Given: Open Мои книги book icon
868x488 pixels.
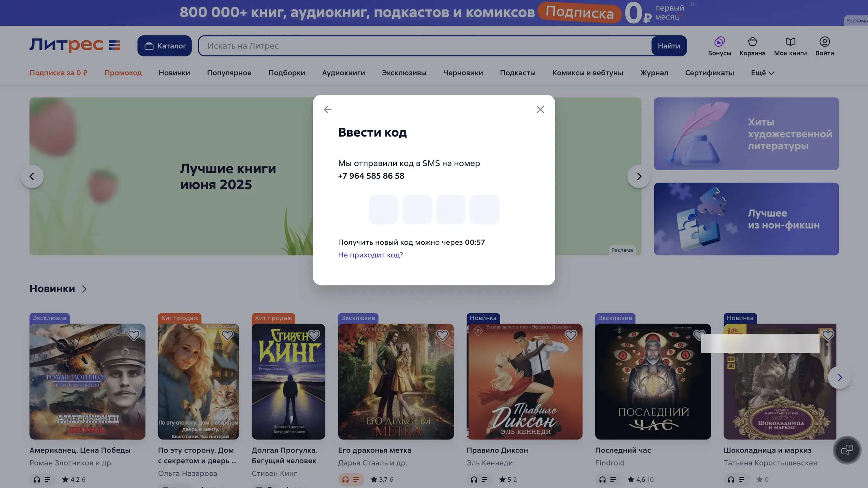Looking at the screenshot, I should (790, 42).
